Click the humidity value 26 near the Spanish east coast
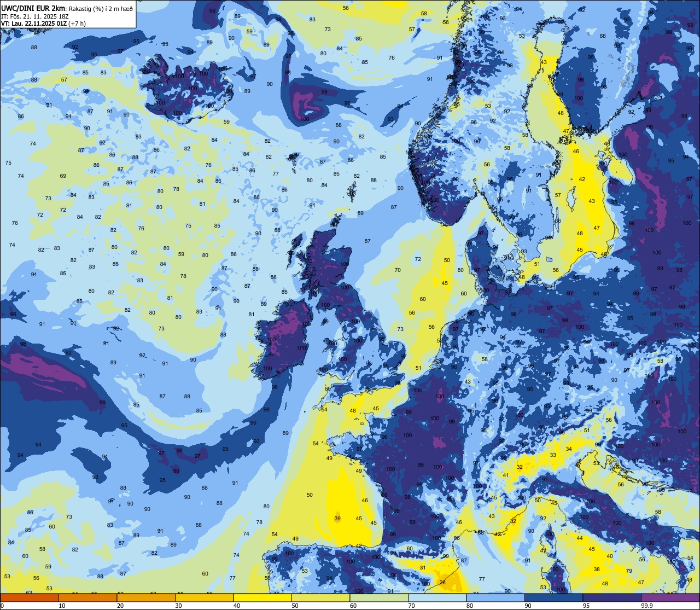The width and height of the screenshot is (700, 610). pyautogui.click(x=442, y=582)
